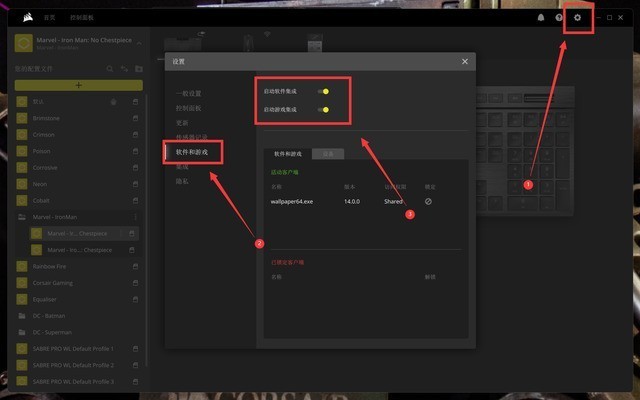Viewport: 640px width, 400px height.
Task: Go to 控制面板 in the top navigation
Action: (82, 18)
